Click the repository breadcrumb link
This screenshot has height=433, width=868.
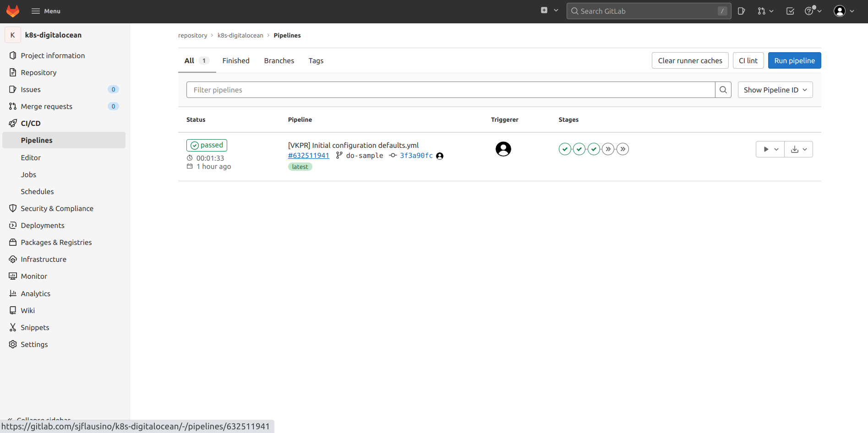pos(192,35)
